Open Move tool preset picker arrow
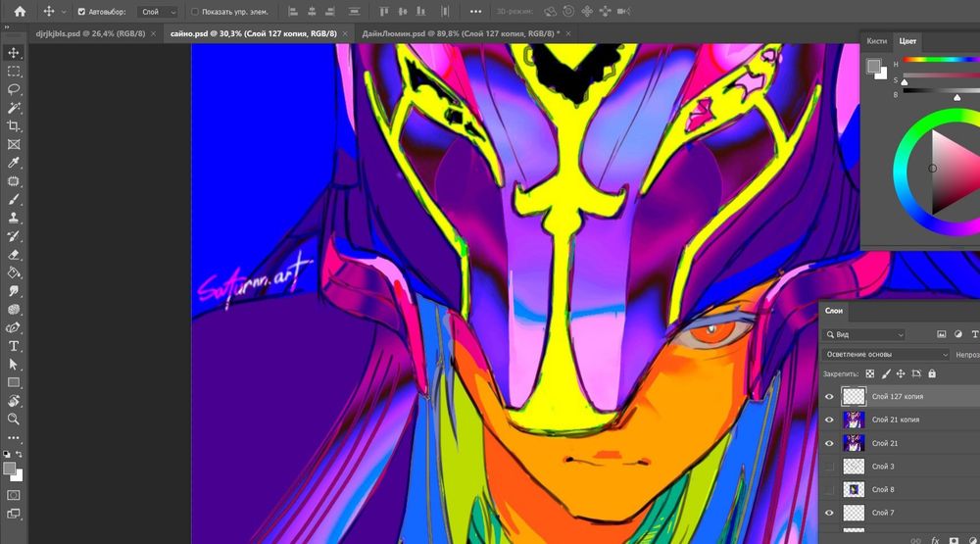Image resolution: width=980 pixels, height=544 pixels. pos(63,12)
